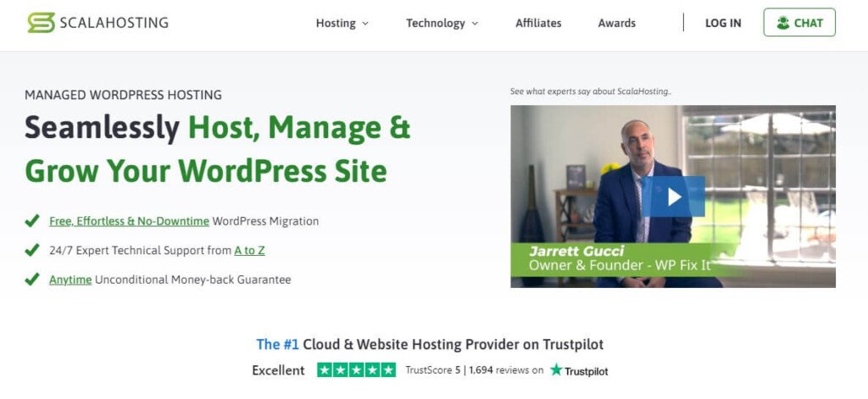This screenshot has height=399, width=868.
Task: Open the CHAT button
Action: click(x=799, y=22)
